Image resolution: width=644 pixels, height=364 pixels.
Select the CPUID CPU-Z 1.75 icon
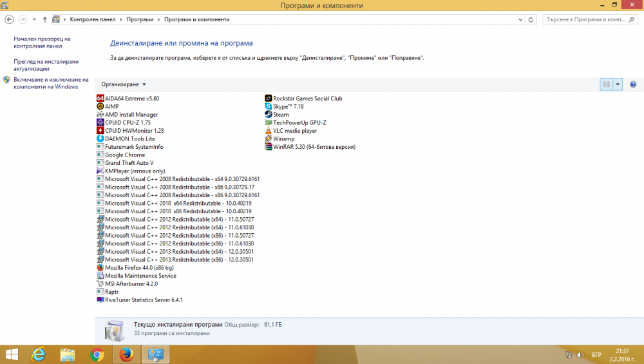(100, 122)
